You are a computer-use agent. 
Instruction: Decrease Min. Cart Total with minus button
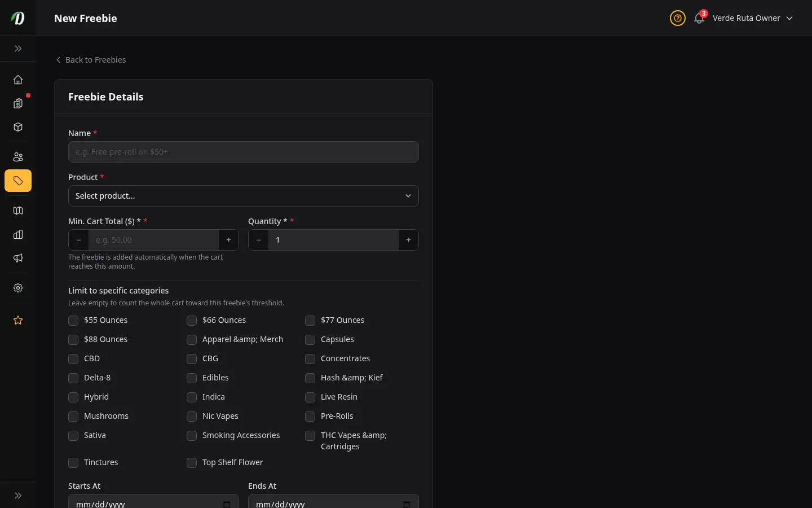click(x=78, y=240)
